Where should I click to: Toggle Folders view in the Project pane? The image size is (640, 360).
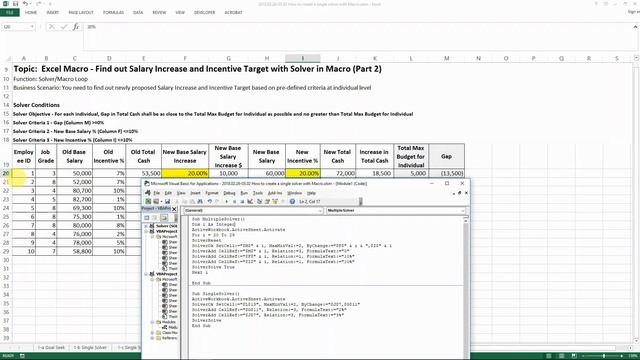click(164, 218)
